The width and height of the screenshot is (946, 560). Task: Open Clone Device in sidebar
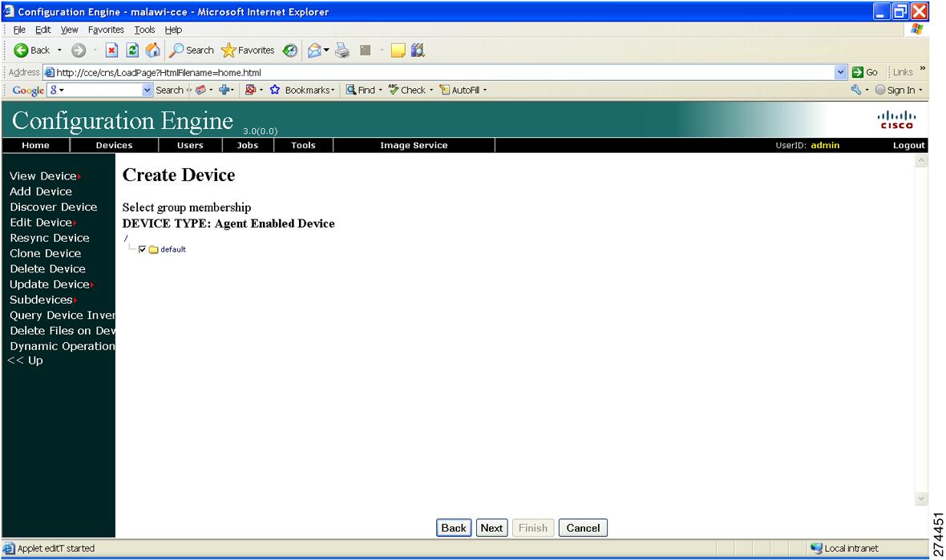tap(45, 254)
